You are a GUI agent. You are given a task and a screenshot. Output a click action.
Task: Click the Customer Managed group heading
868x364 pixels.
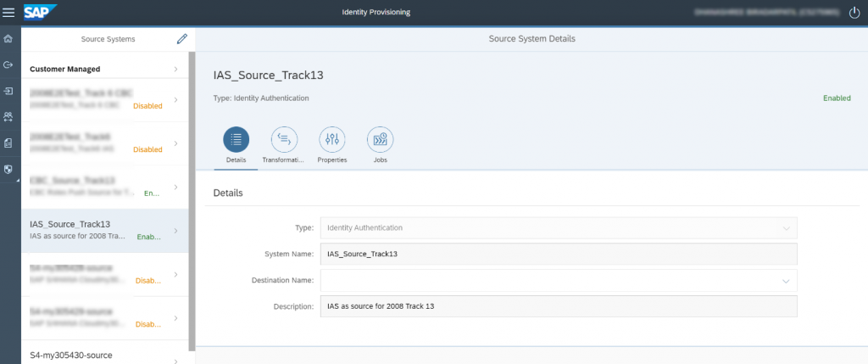[x=64, y=70]
